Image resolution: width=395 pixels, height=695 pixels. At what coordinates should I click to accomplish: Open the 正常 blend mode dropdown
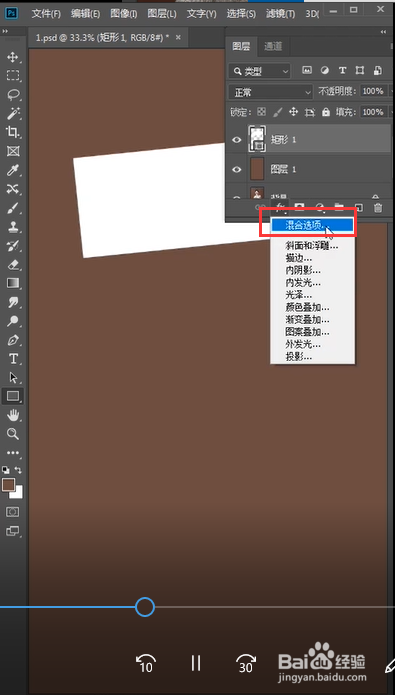click(271, 92)
